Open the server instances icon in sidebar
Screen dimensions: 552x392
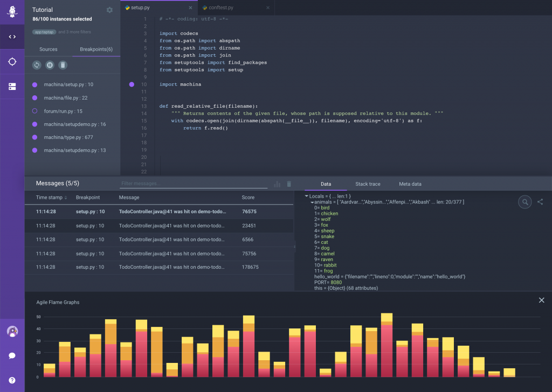tap(12, 86)
